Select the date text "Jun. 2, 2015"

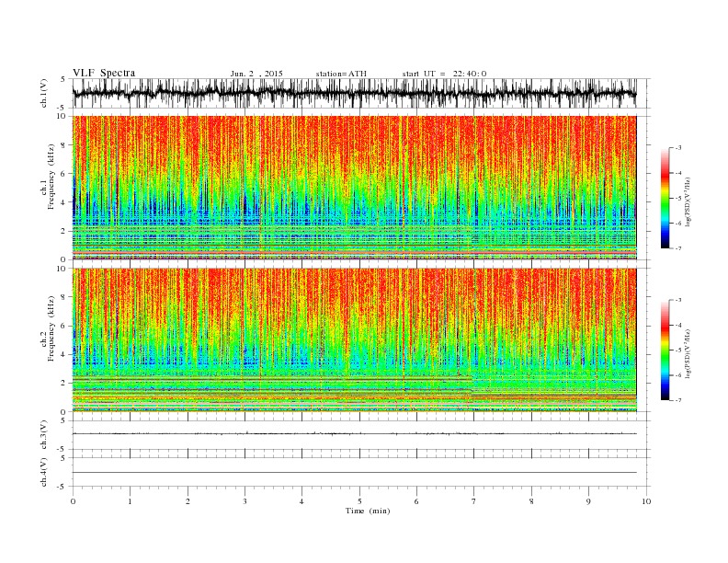(256, 74)
